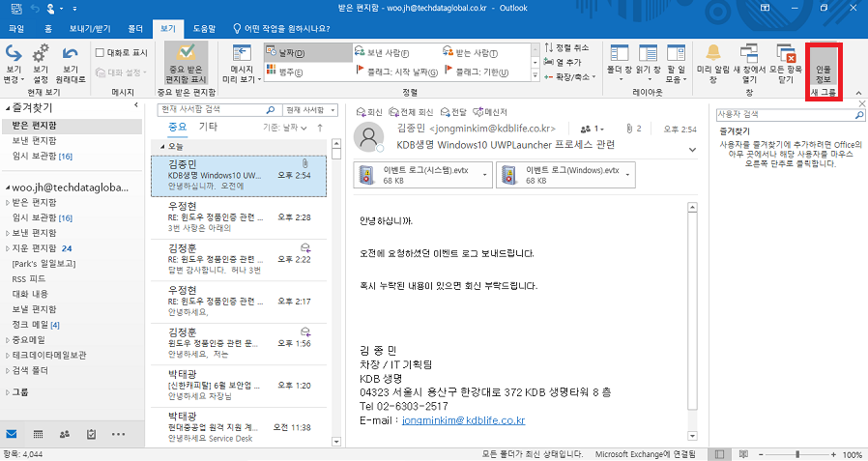This screenshot has width=868, height=461.
Task: Open the 보기 변경 (Change View) icon
Action: (x=13, y=64)
